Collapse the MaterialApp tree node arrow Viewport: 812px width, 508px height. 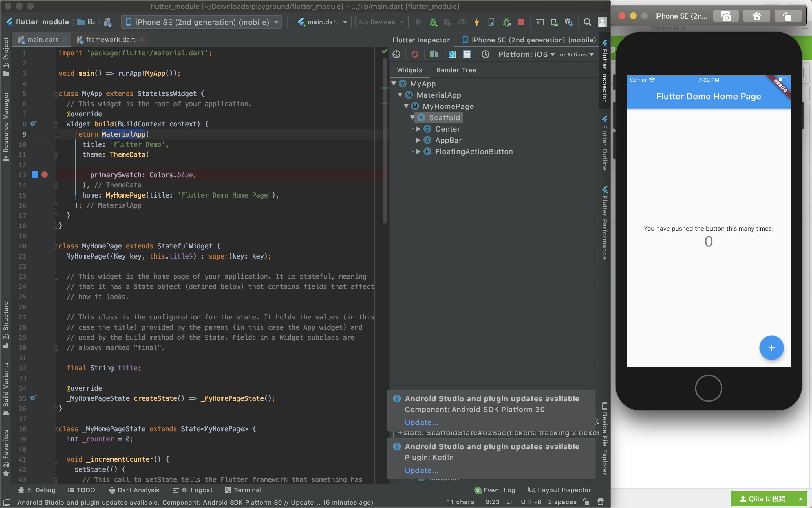pyautogui.click(x=400, y=95)
